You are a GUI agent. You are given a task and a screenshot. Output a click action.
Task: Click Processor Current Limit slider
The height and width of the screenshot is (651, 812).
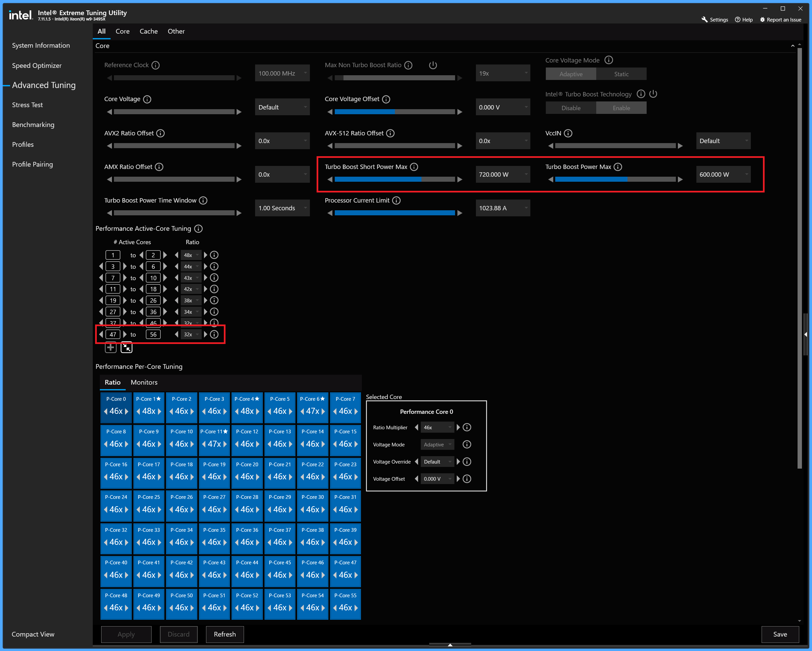(x=395, y=213)
